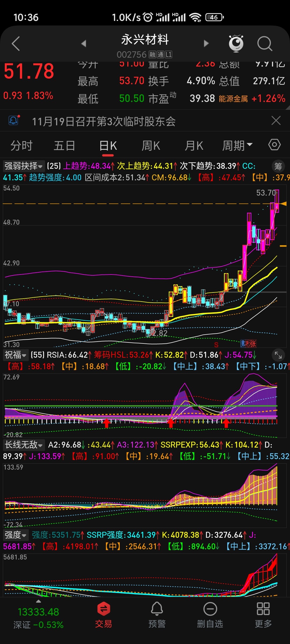Tap the 通 connect tag under title

tap(160, 55)
